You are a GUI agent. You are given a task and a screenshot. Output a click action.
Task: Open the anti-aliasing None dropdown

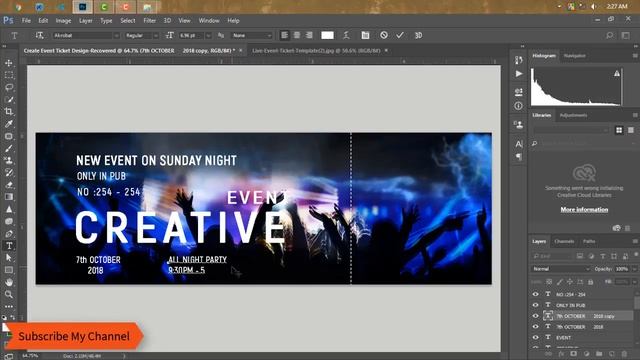[251, 36]
